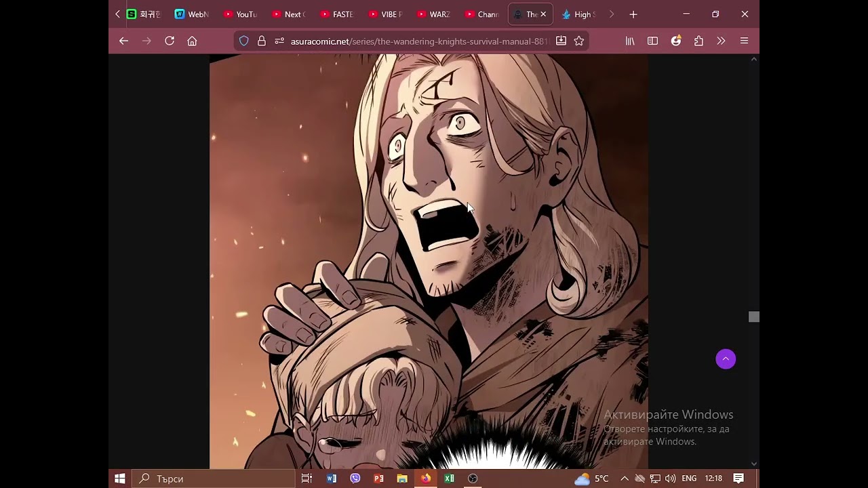Image resolution: width=868 pixels, height=488 pixels.
Task: Show more toolbar tools overflow chevron
Action: point(721,41)
